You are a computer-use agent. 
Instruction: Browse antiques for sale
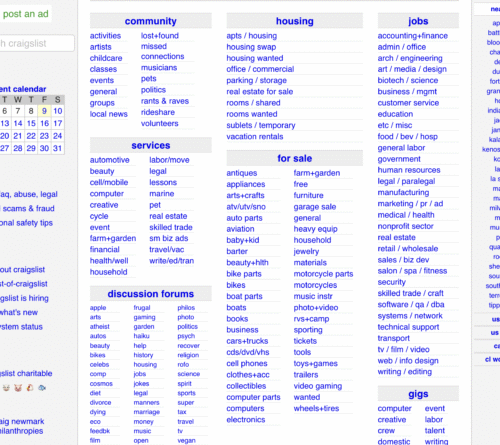click(x=242, y=173)
